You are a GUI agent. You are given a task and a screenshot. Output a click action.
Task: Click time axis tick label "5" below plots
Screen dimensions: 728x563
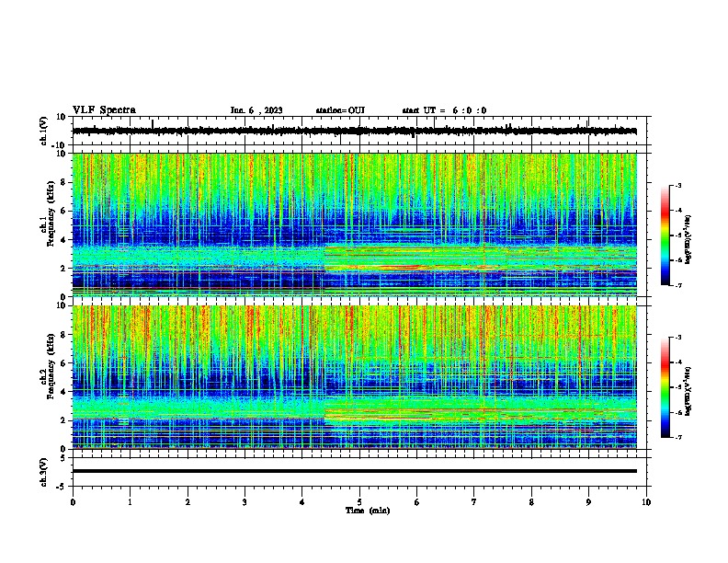click(x=359, y=502)
